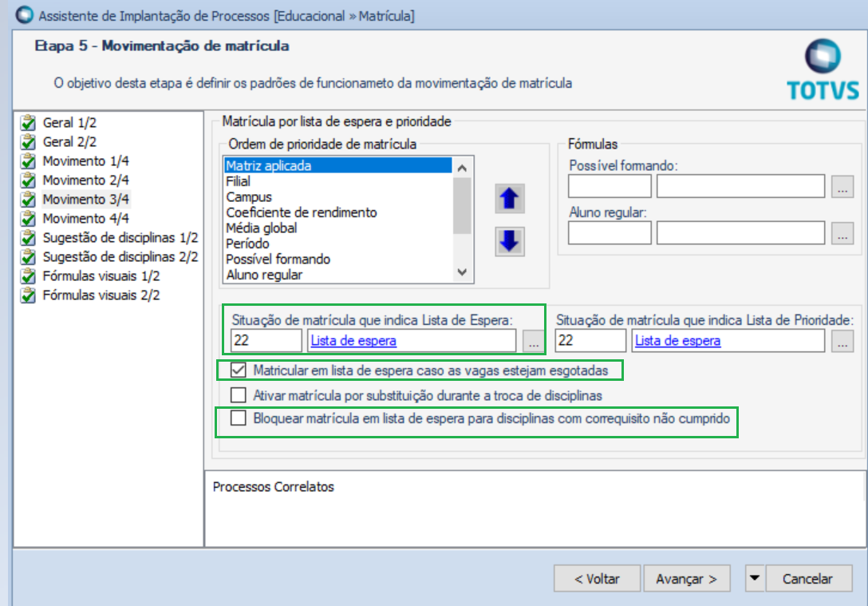Click the check icon next to Movimento 4/4

(28, 218)
